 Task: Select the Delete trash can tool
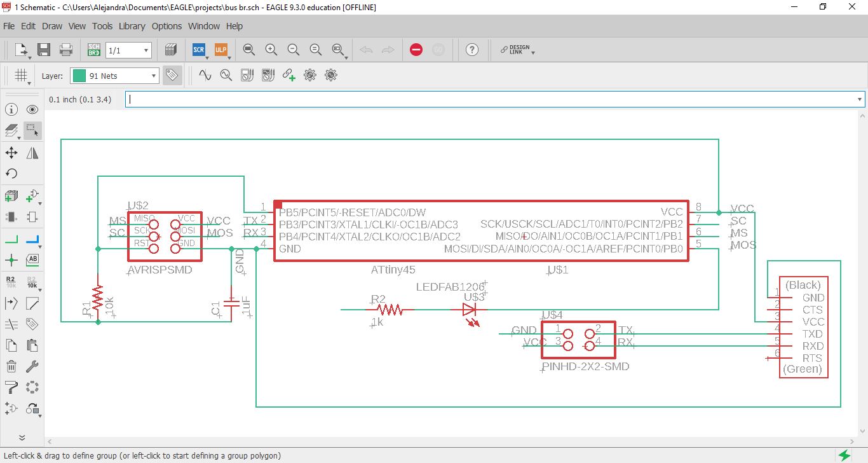coord(11,366)
